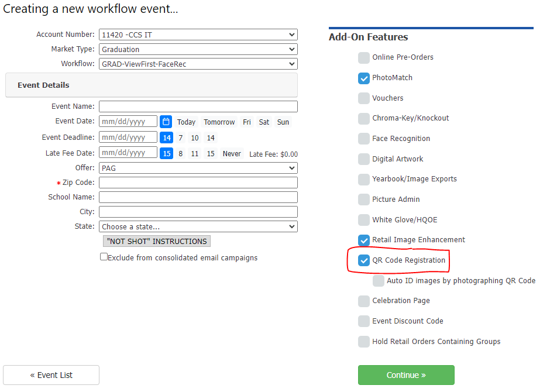
Task: Click into the Event Name field
Action: click(x=198, y=106)
